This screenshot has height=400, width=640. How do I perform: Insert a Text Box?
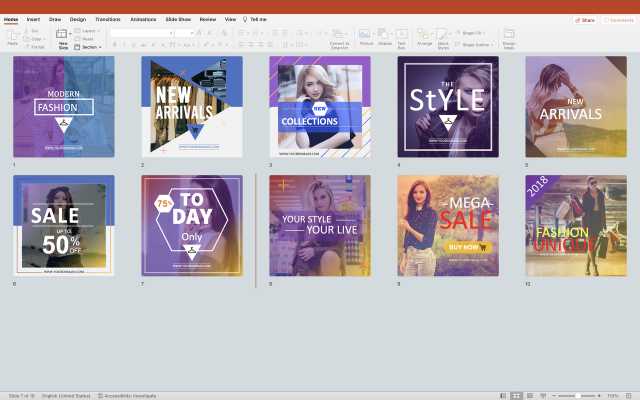coord(402,36)
